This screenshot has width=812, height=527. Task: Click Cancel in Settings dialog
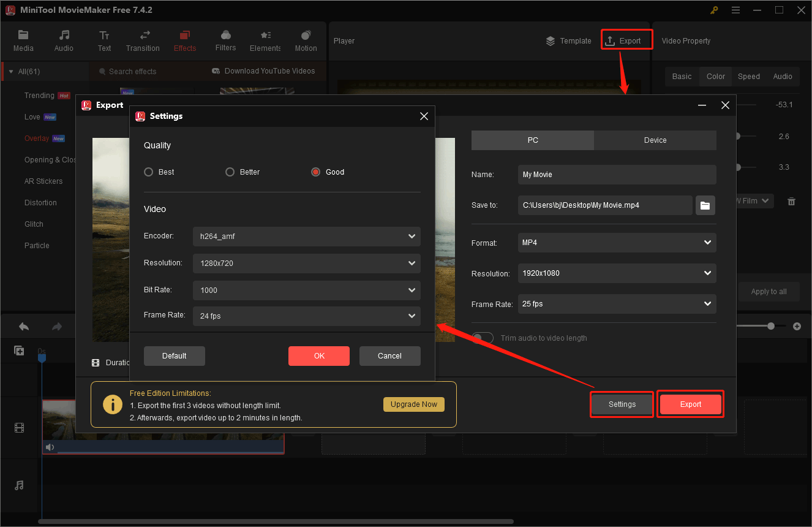point(390,356)
